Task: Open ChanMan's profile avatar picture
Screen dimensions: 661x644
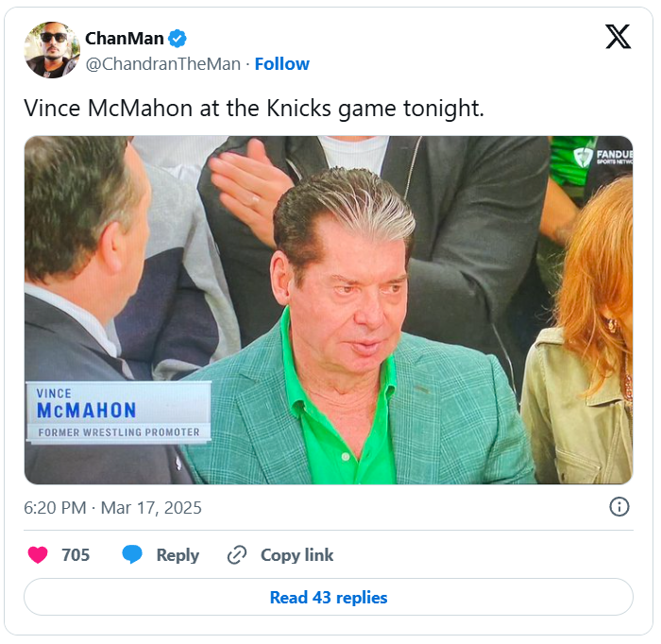Action: pyautogui.click(x=52, y=49)
